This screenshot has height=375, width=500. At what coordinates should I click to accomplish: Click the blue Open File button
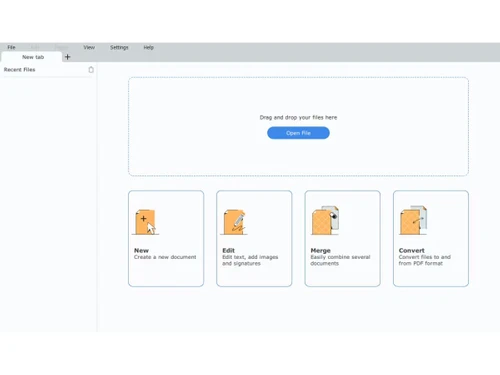coord(298,133)
